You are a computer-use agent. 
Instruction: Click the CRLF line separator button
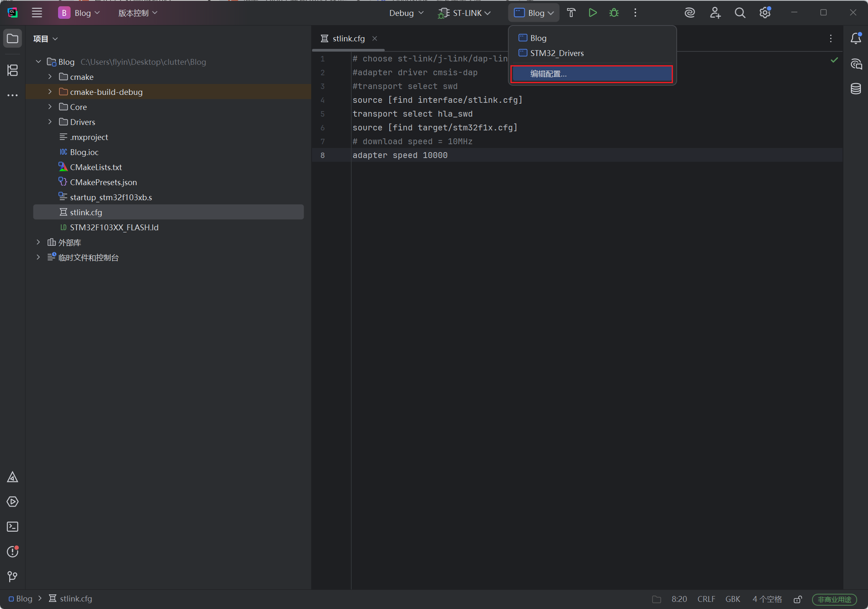tap(706, 599)
